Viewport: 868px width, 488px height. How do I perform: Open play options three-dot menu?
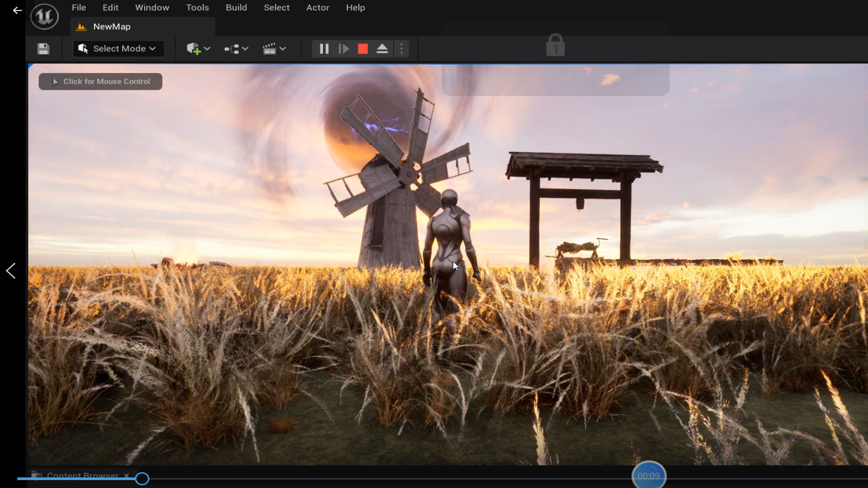[x=401, y=49]
